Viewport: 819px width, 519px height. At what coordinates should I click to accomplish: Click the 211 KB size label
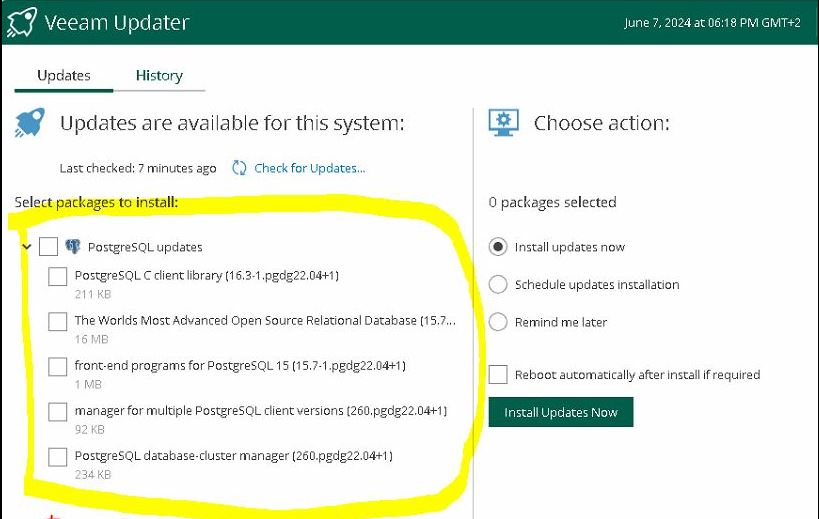93,294
